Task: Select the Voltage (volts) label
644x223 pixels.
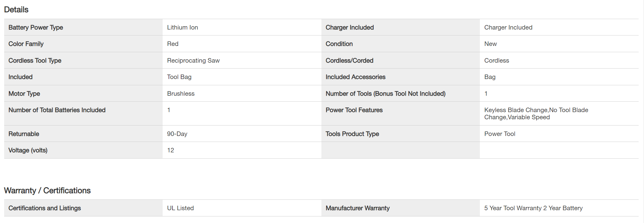Action: [28, 150]
